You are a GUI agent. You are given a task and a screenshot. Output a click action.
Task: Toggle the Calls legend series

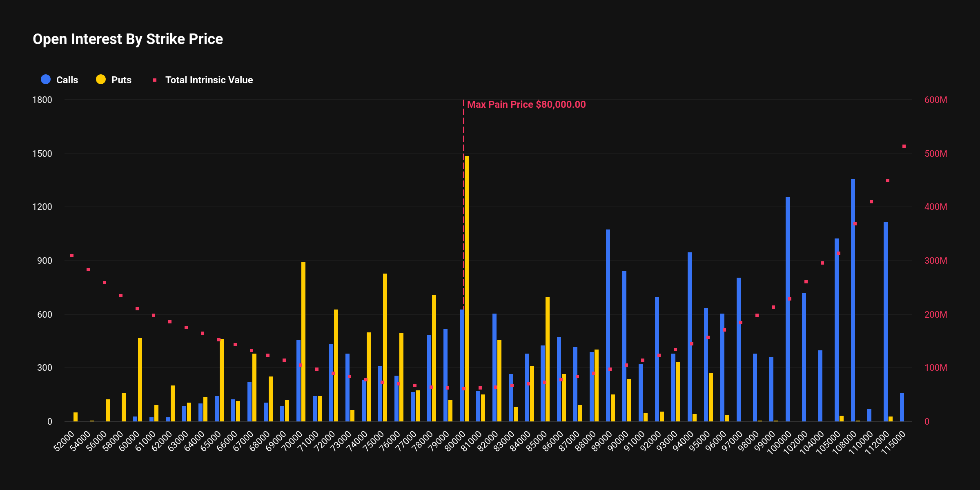coord(67,80)
